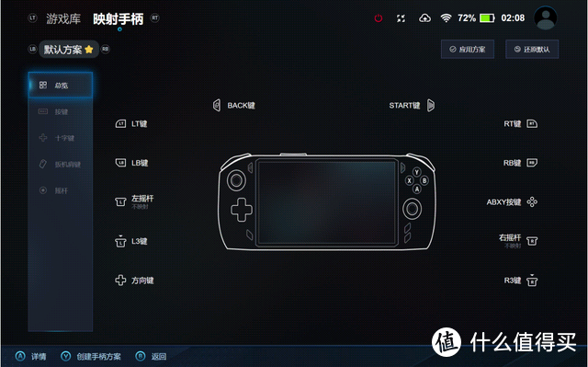Open the Wi-Fi status icon
Viewport: 588px width, 367px height.
coord(446,18)
